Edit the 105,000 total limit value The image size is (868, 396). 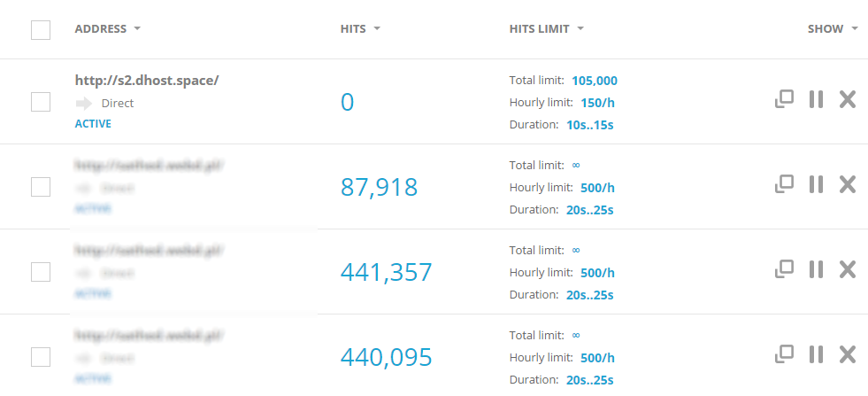(x=595, y=80)
